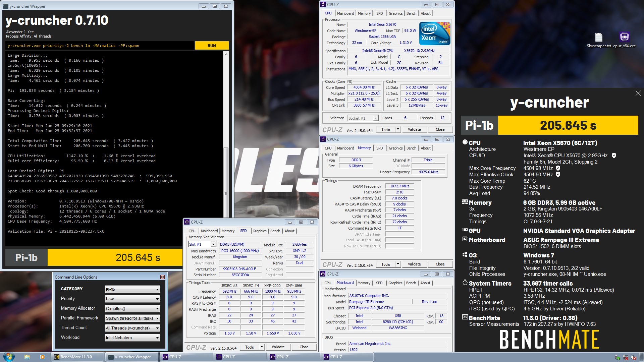Viewport: 644px width, 362px height.
Task: Click Show desktop at the taskbar end
Action: pyautogui.click(x=642, y=357)
